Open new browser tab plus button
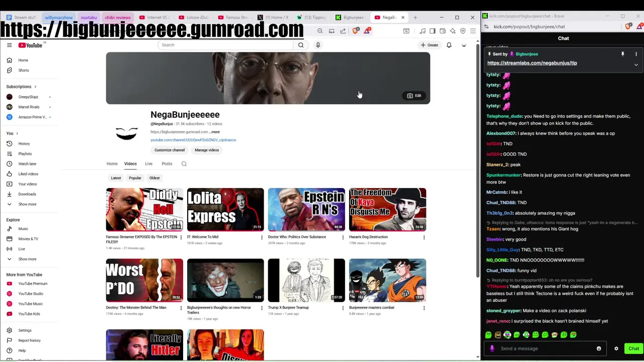This screenshot has height=362, width=644. pos(415,18)
